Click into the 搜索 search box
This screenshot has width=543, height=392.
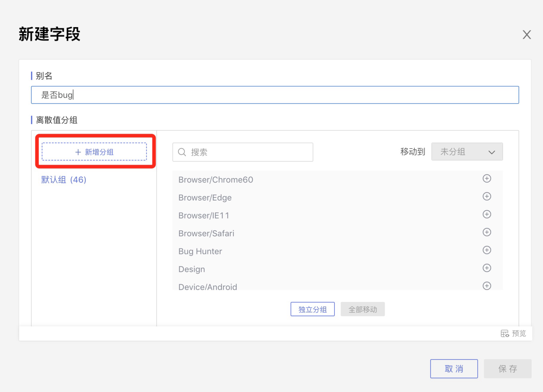249,152
